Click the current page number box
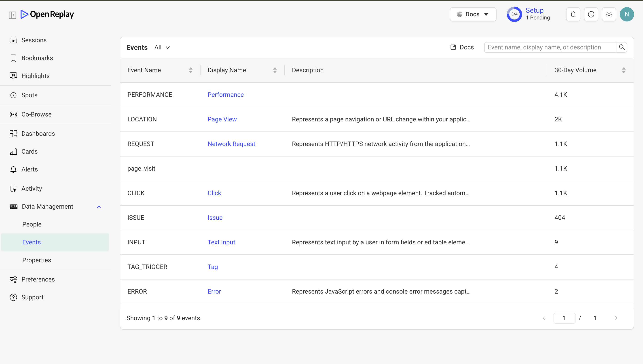643x364 pixels. 564,318
